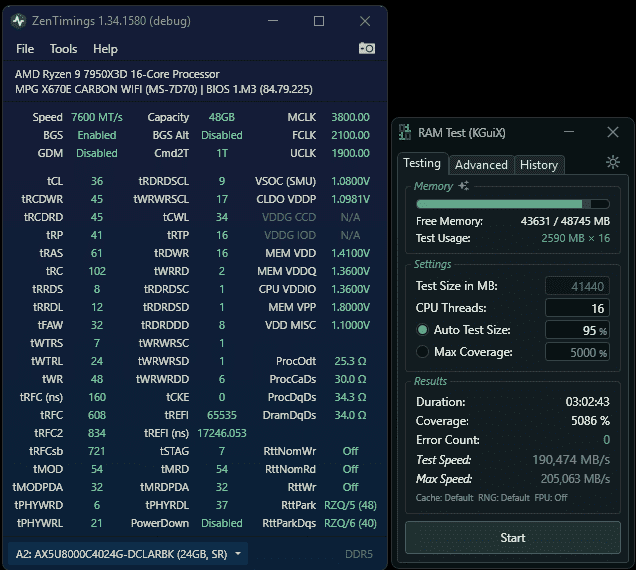Minimize the ZenTimings window
This screenshot has height=570, width=636.
click(273, 21)
